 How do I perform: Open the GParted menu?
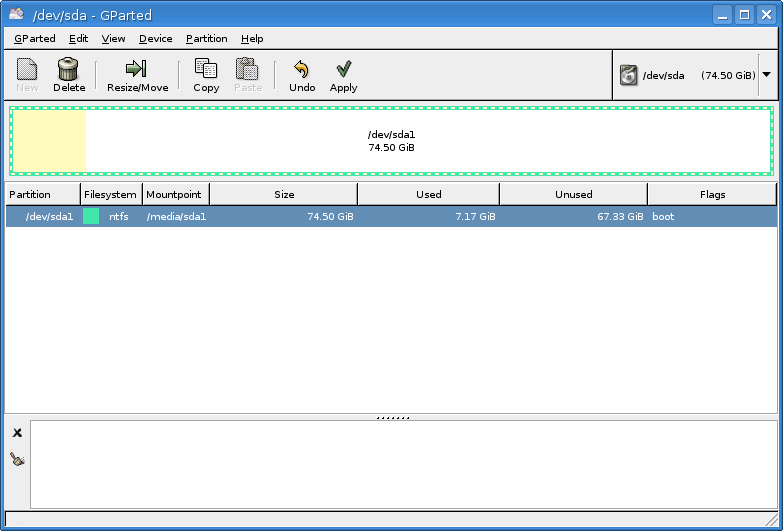(x=34, y=39)
